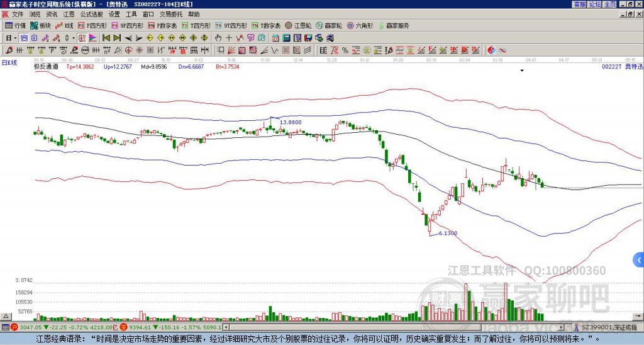Click the 板块 toolbar button

[x=41, y=25]
